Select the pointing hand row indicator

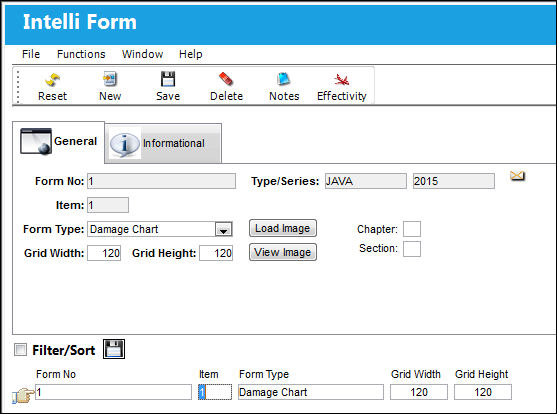tap(23, 396)
